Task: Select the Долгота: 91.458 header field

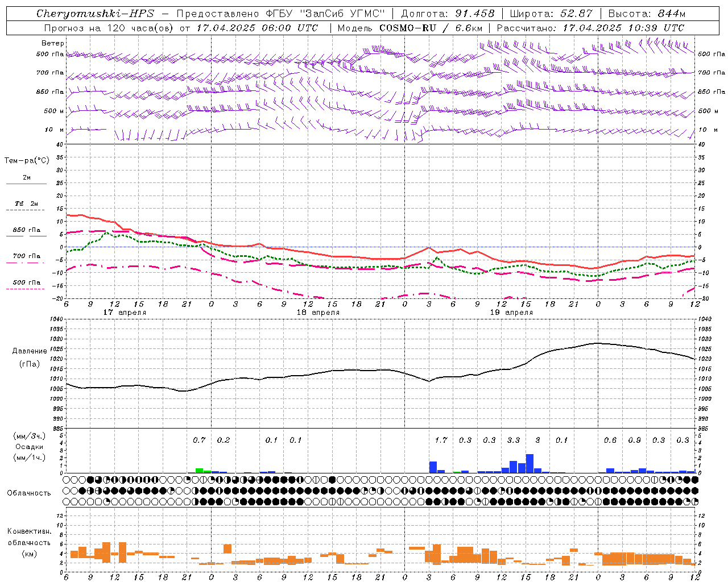Action: coord(448,14)
